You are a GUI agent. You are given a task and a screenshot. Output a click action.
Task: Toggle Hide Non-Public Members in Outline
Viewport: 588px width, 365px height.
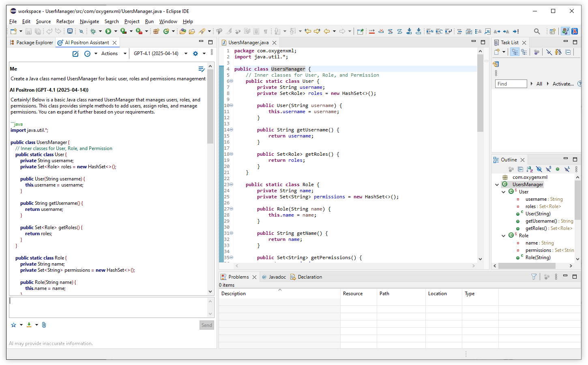[x=558, y=169]
